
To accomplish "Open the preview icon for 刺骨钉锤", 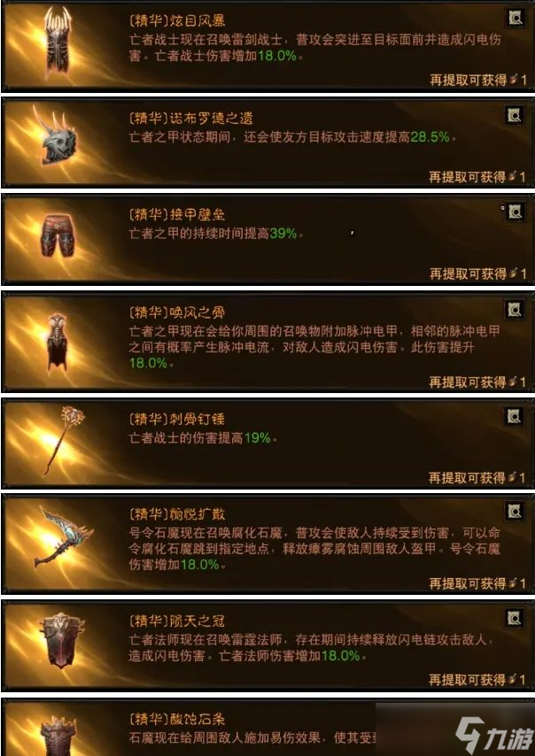I will [515, 416].
